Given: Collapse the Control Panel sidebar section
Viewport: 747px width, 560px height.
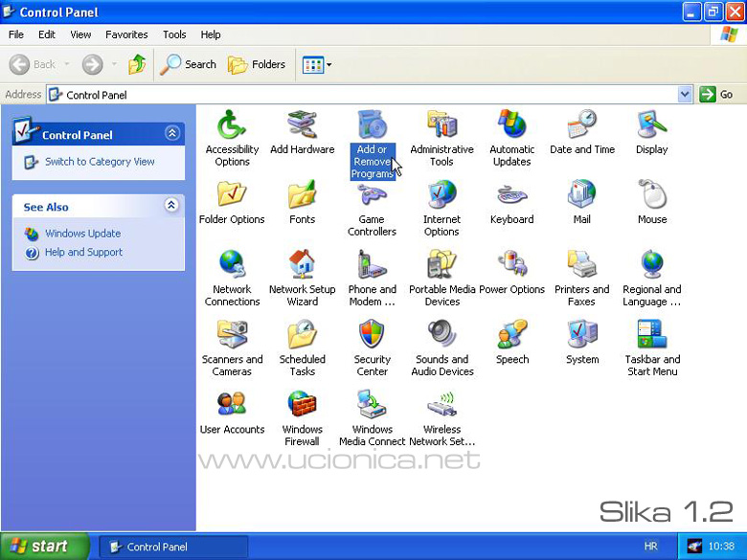Looking at the screenshot, I should tap(172, 133).
